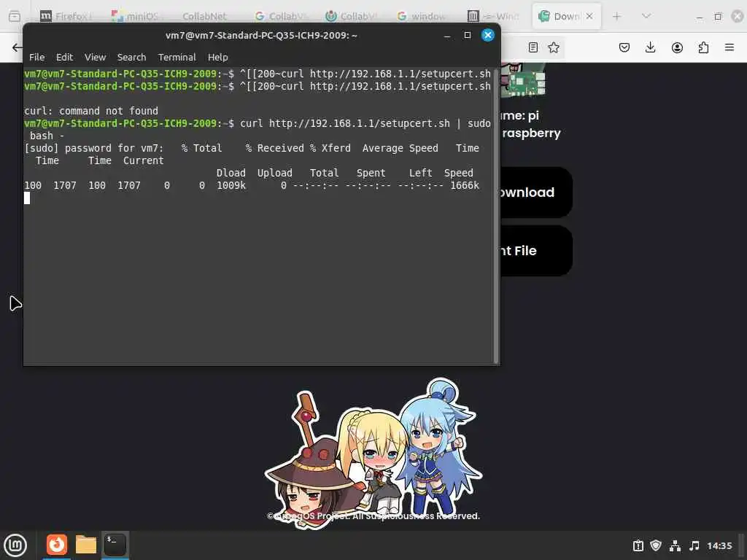The height and width of the screenshot is (560, 747).
Task: Toggle Firefox reader view
Action: (x=533, y=47)
